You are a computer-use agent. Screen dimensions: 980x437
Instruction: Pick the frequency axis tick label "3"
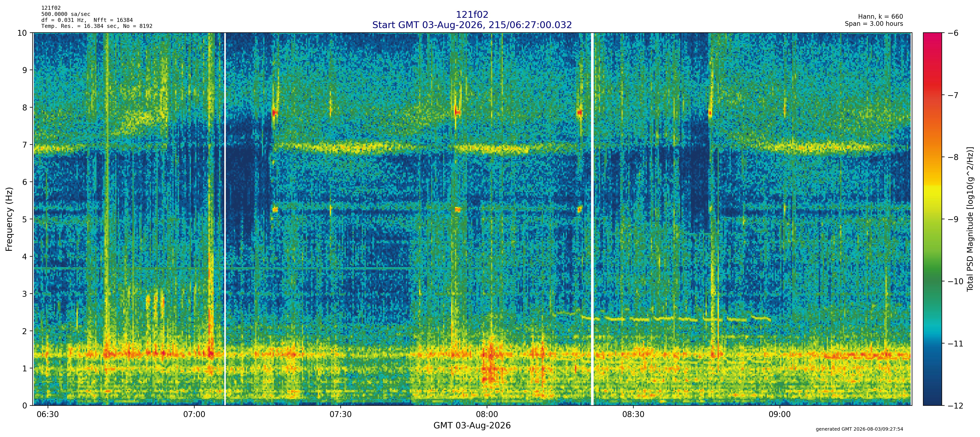click(x=25, y=294)
